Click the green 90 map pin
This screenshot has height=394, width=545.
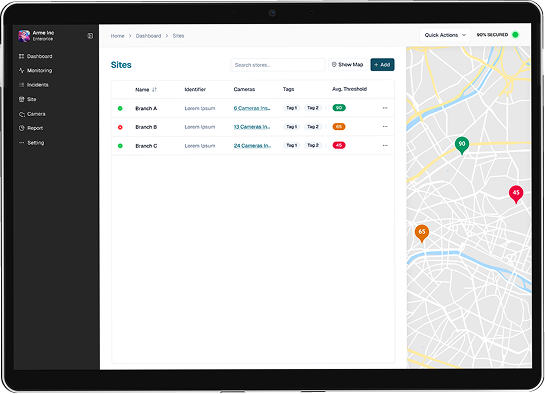(462, 145)
